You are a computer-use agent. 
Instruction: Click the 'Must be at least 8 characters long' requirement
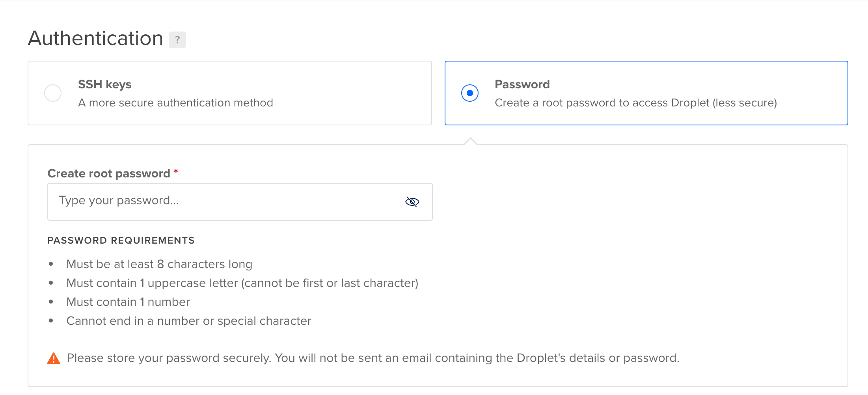(159, 264)
